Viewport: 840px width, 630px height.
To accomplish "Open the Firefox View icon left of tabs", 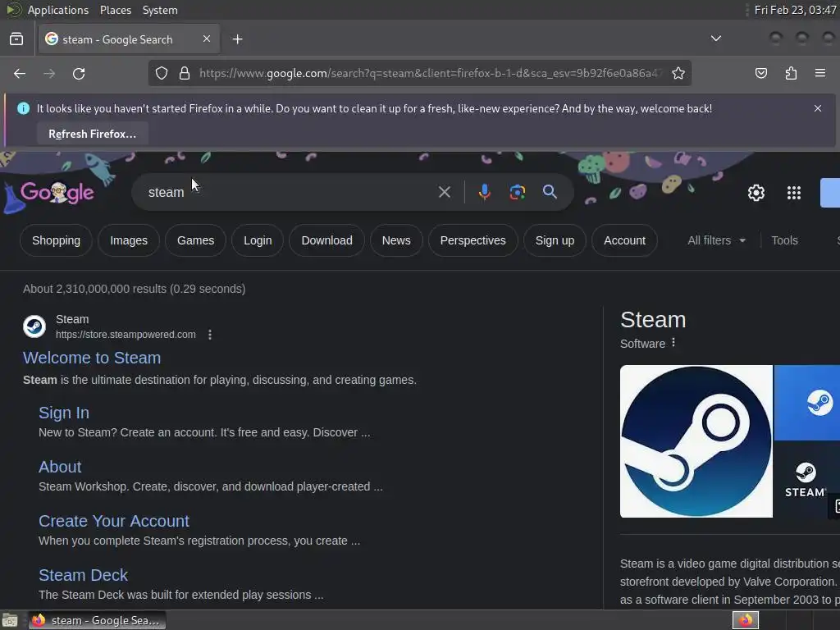I will (x=16, y=39).
